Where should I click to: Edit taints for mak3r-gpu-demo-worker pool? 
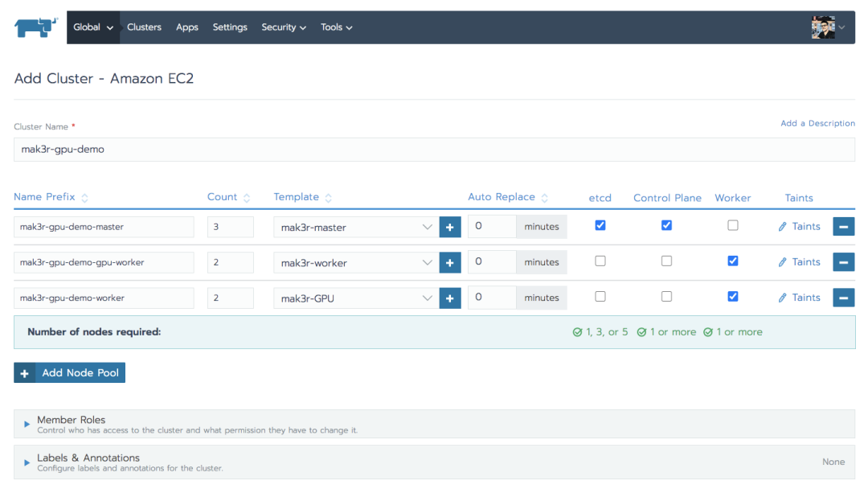tap(800, 298)
